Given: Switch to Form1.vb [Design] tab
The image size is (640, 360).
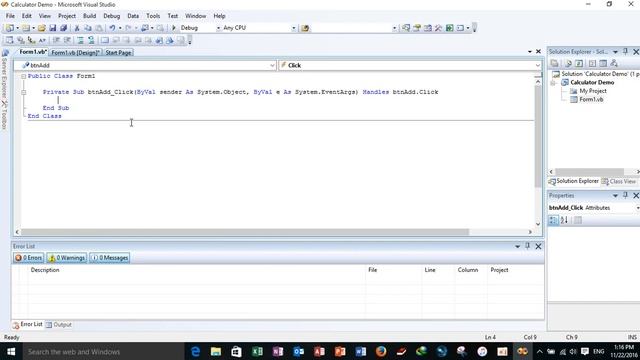Looking at the screenshot, I should click(x=76, y=53).
